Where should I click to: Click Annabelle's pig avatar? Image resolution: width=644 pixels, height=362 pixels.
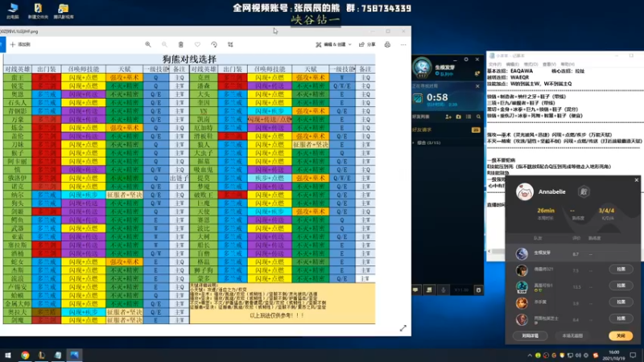click(x=525, y=191)
